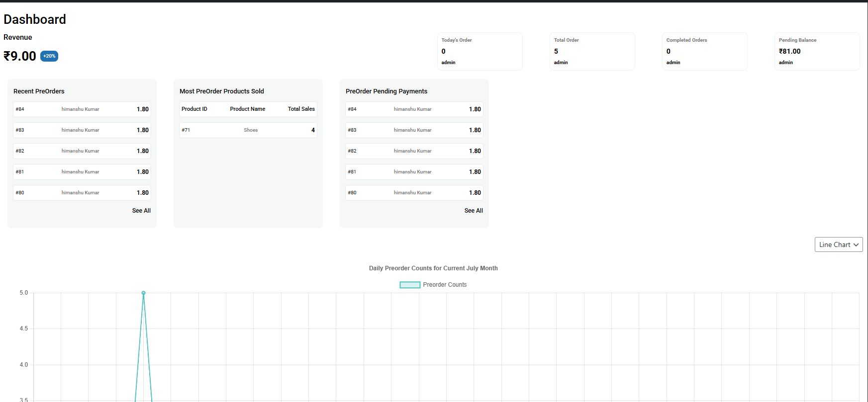Click the Product Name column header
Viewport: 868px width, 402px height.
point(247,109)
